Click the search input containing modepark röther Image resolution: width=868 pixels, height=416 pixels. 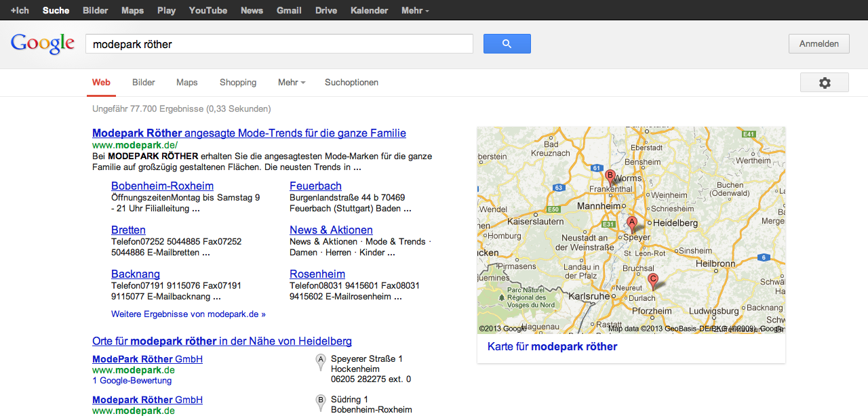pos(279,44)
